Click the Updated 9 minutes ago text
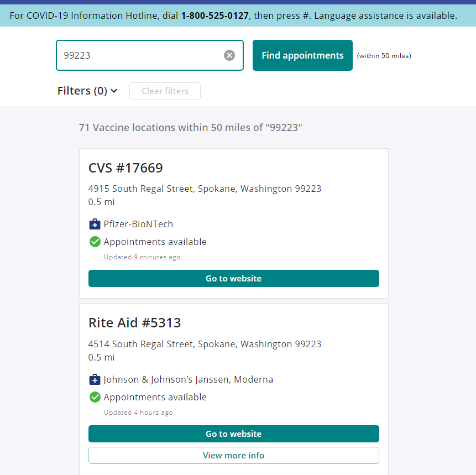The height and width of the screenshot is (475, 476). pyautogui.click(x=142, y=257)
